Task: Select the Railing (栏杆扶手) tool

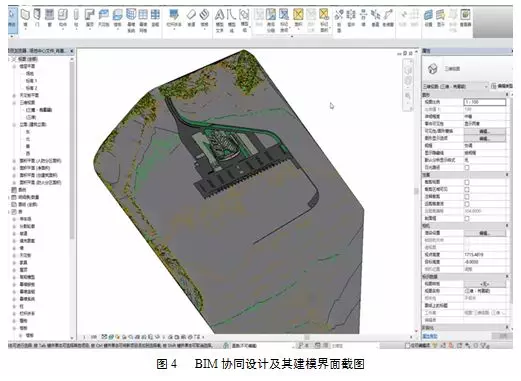Action: click(x=174, y=18)
